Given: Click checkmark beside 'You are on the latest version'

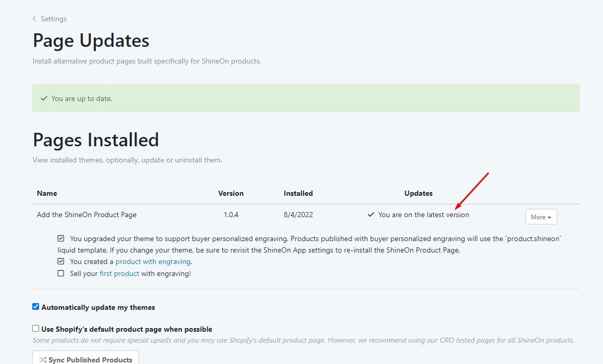Looking at the screenshot, I should point(371,215).
